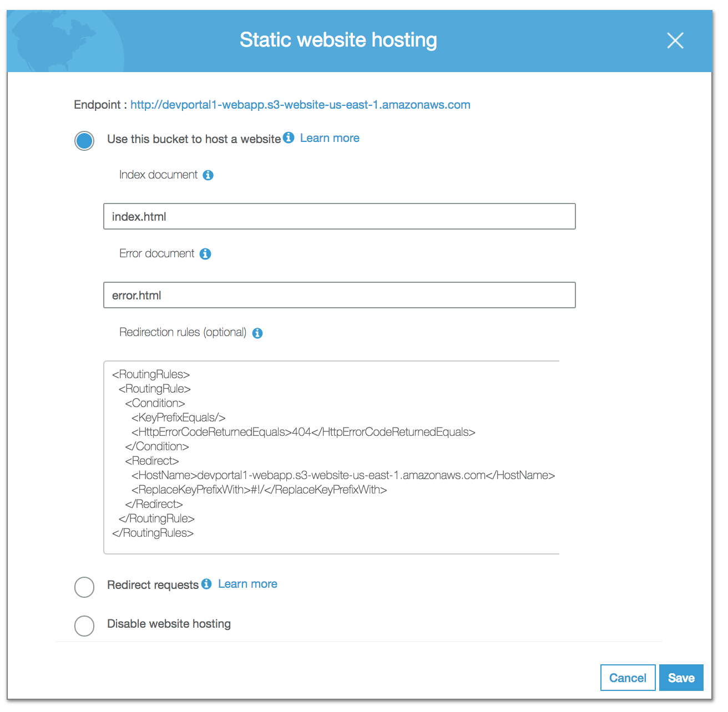Click Learn more beside Redirect requests
Image resolution: width=728 pixels, height=712 pixels.
(x=247, y=583)
